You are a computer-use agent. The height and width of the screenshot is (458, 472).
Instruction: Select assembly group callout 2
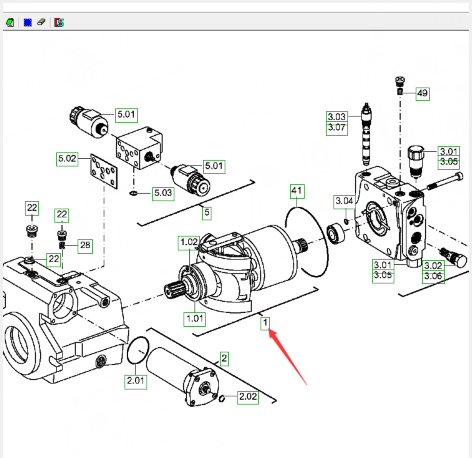pos(224,359)
